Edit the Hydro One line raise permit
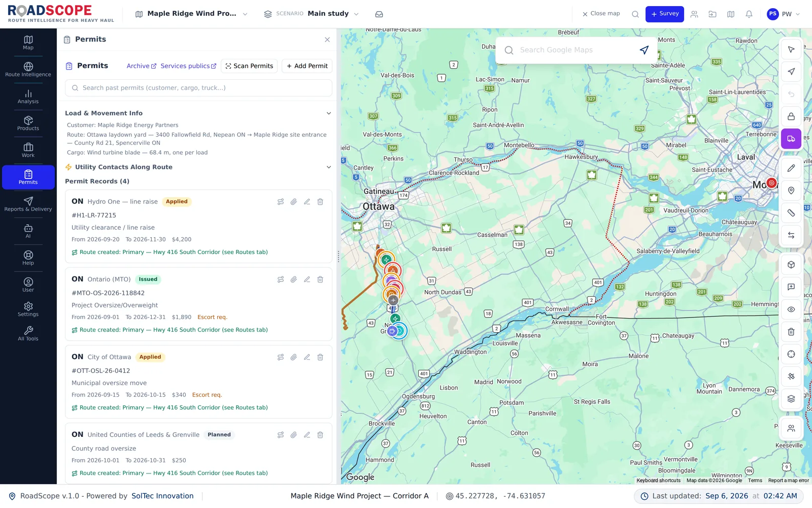Image resolution: width=812 pixels, height=508 pixels. coord(307,202)
